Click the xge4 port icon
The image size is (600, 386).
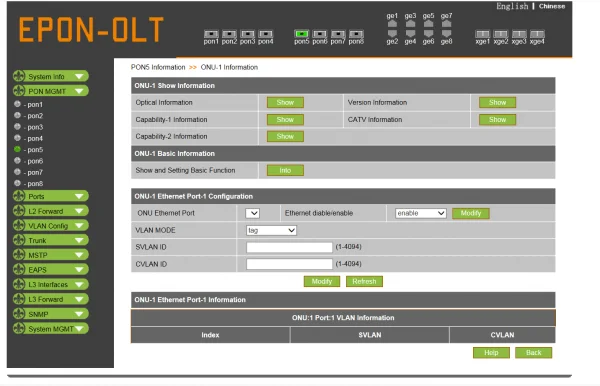pos(537,34)
